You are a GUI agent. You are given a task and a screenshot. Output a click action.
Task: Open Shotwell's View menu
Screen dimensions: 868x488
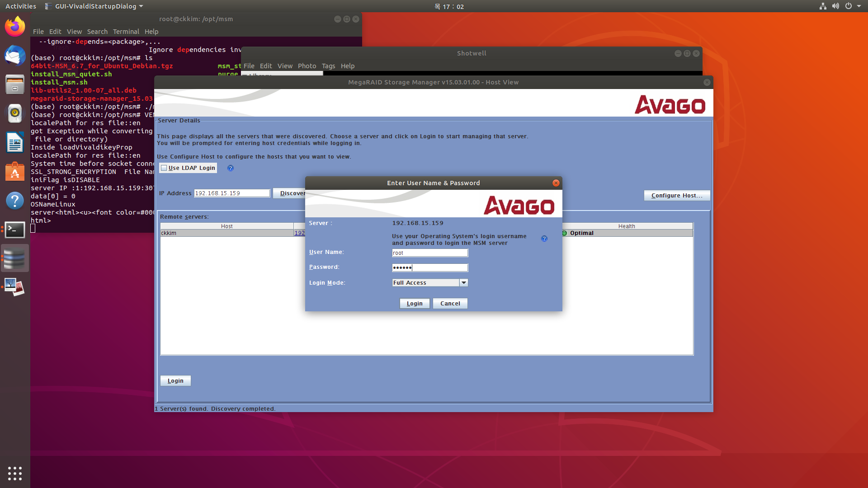tap(285, 66)
